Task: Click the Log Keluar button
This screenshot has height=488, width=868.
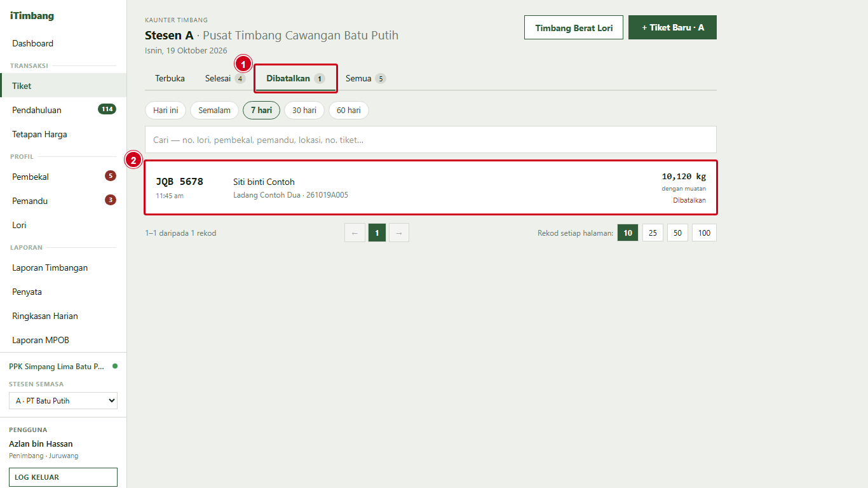Action: click(64, 477)
